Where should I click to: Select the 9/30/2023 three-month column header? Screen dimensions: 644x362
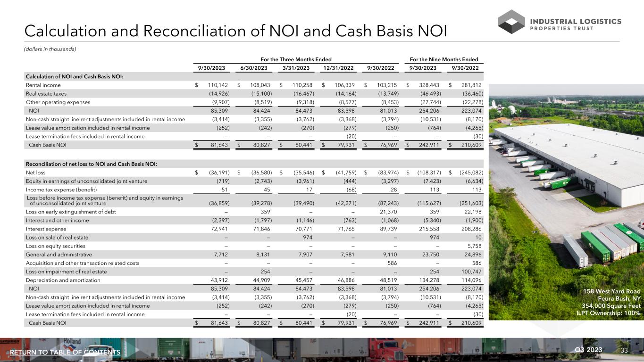pos(212,68)
